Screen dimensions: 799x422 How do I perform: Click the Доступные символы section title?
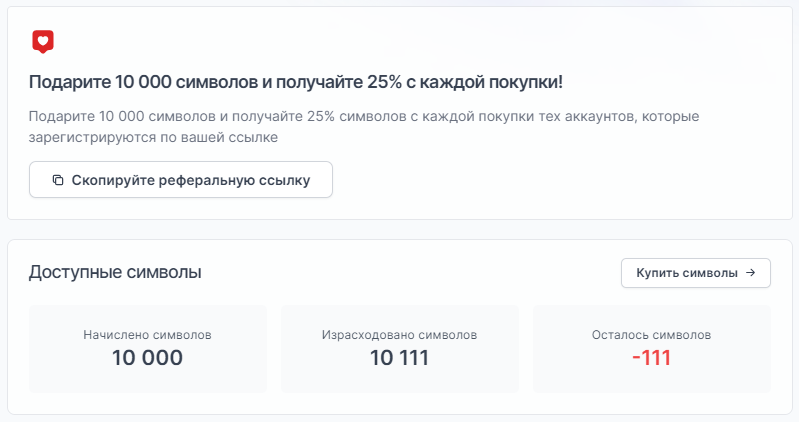tap(115, 272)
